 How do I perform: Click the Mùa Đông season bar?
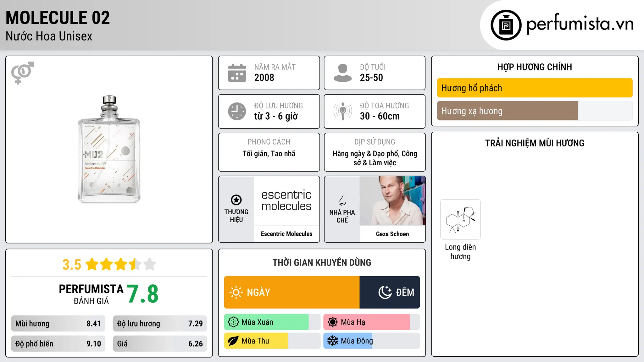click(371, 341)
